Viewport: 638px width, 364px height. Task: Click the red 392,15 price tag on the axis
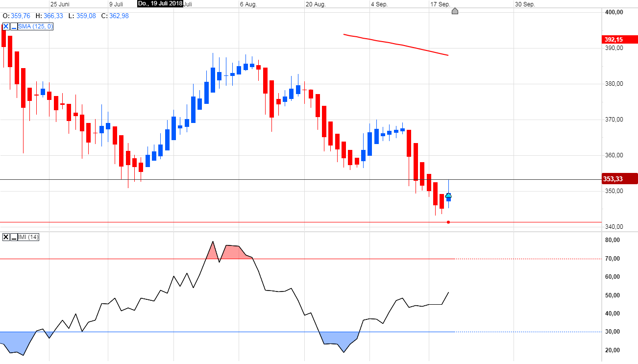[x=618, y=39]
